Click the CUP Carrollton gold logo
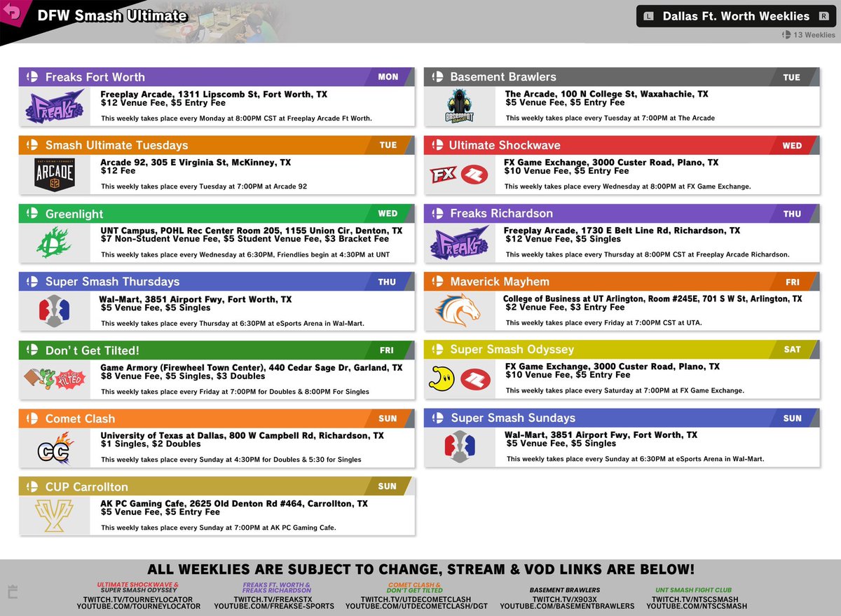The width and height of the screenshot is (841, 616). click(x=55, y=515)
